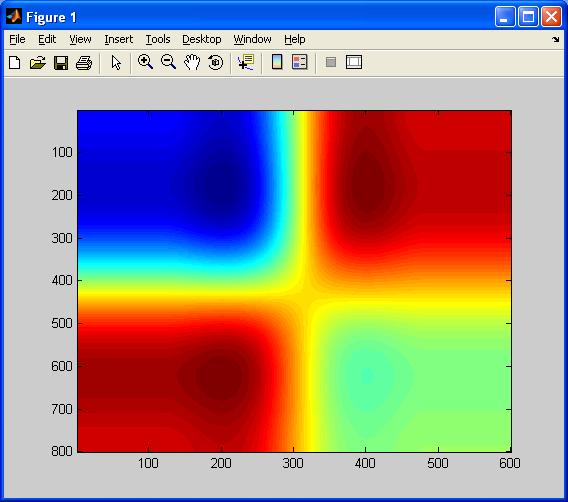Image resolution: width=568 pixels, height=502 pixels.
Task: Open the Insert menu
Action: [118, 39]
